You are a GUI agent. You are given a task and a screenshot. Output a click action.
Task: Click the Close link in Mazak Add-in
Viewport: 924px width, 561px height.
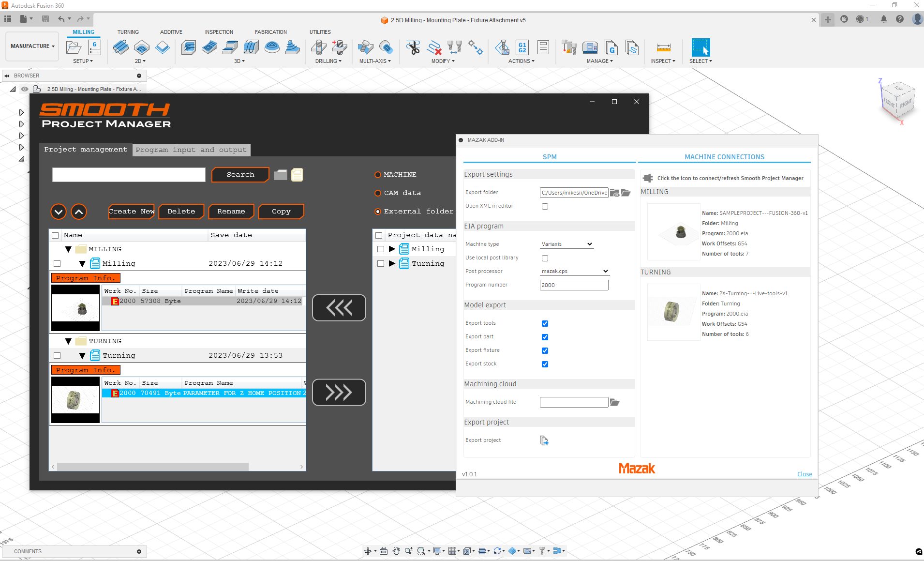(805, 474)
